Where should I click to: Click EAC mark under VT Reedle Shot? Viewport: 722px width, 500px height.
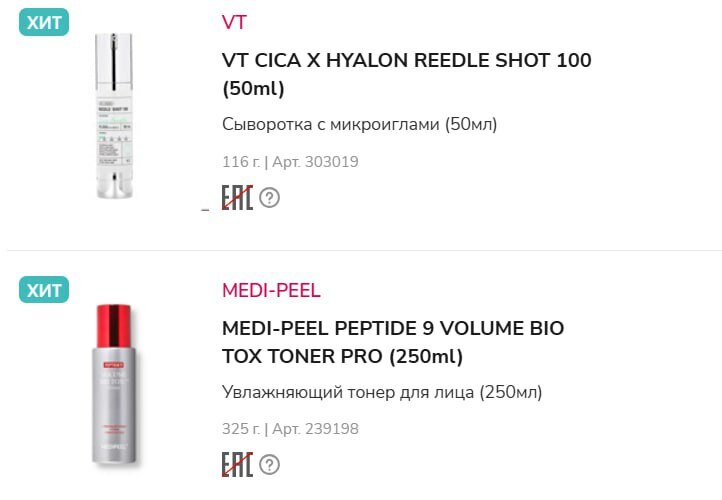point(237,197)
